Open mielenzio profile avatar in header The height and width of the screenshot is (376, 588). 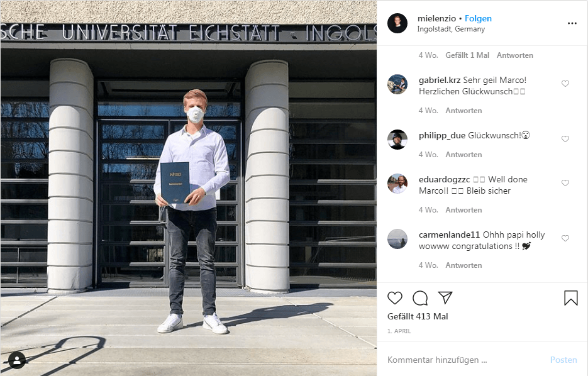[x=397, y=23]
